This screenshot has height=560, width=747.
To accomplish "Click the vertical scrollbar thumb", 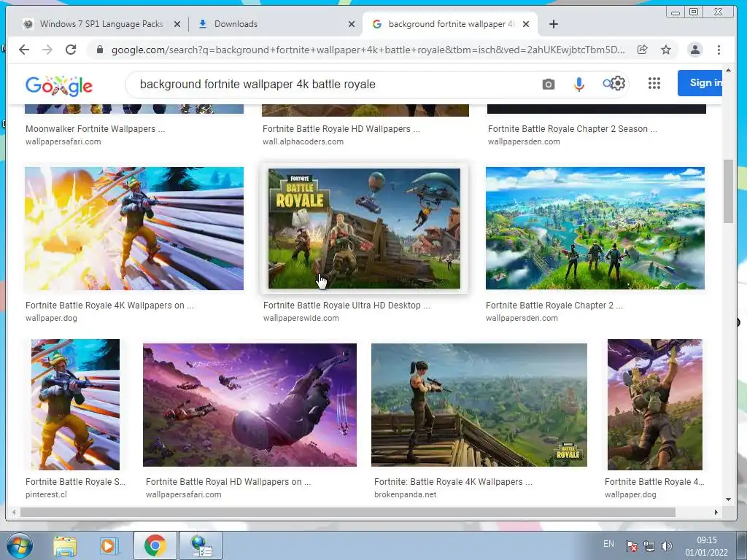I will (728, 192).
